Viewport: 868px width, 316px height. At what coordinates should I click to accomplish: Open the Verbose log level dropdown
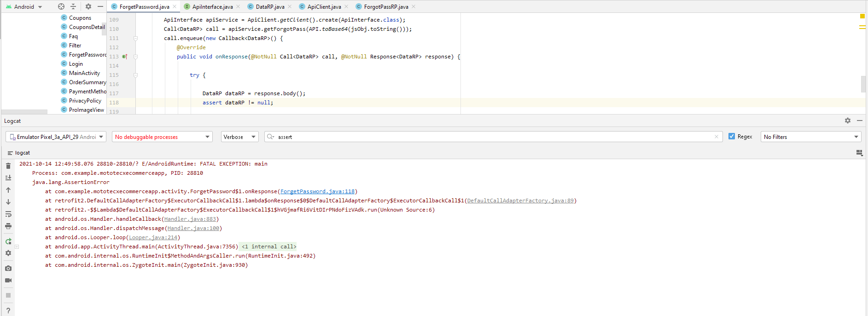click(x=239, y=137)
